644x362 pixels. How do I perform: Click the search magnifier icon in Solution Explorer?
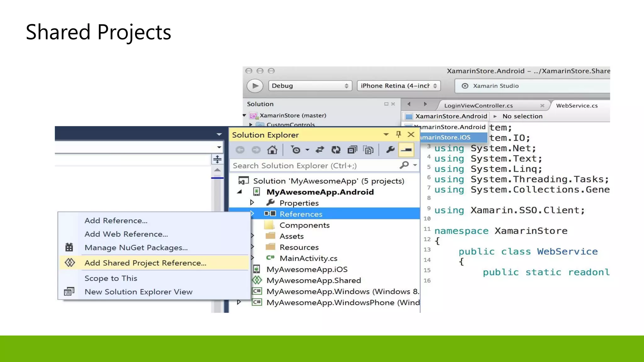tap(404, 165)
